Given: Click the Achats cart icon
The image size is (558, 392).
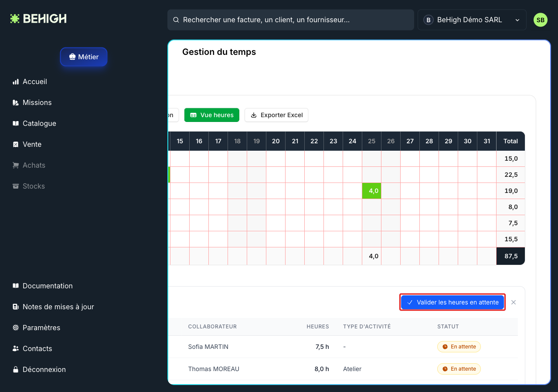Looking at the screenshot, I should (16, 165).
